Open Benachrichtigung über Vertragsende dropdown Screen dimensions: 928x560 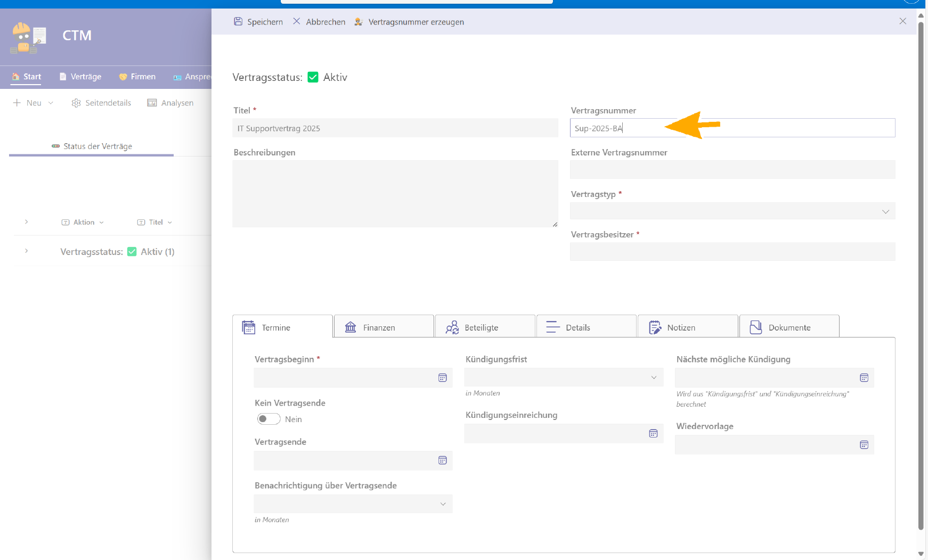[x=353, y=504]
